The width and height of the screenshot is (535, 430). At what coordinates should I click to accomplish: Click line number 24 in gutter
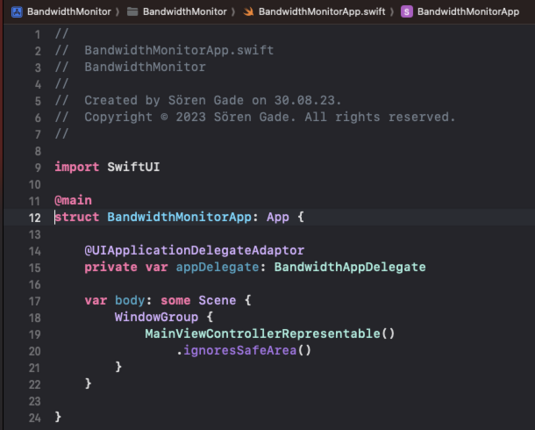point(34,418)
